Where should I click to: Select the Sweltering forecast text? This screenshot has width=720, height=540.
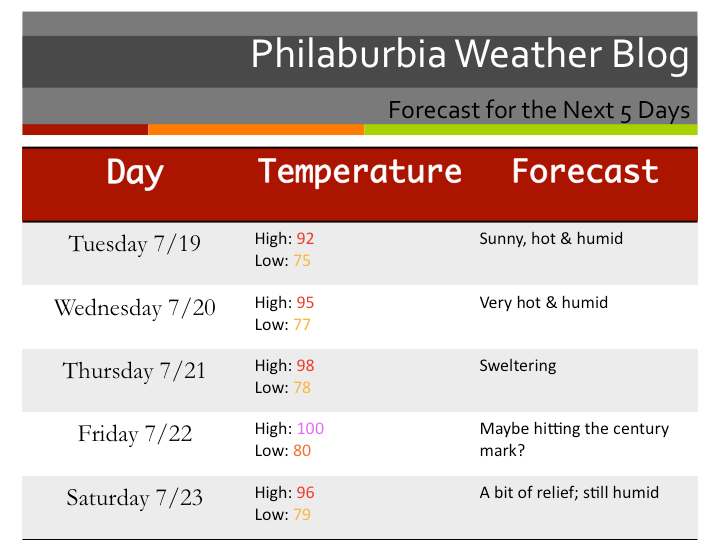pos(518,366)
